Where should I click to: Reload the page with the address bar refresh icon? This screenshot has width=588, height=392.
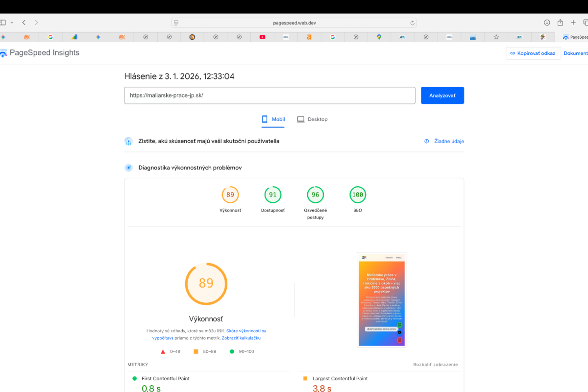(413, 23)
